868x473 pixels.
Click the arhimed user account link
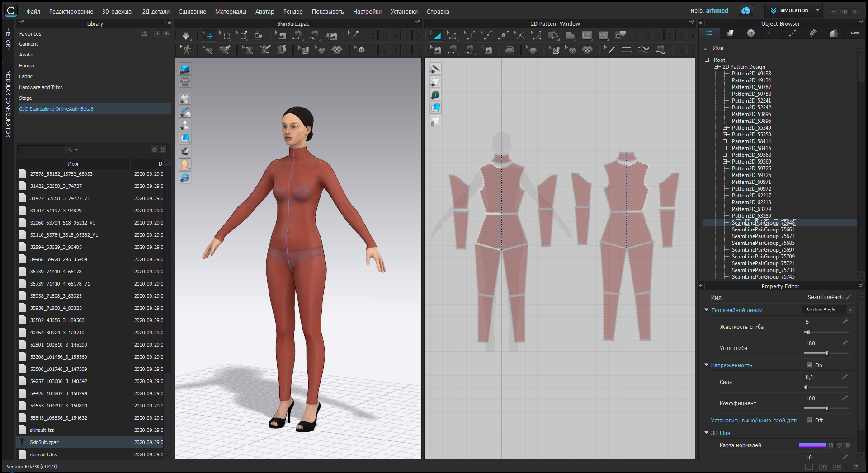pyautogui.click(x=717, y=10)
